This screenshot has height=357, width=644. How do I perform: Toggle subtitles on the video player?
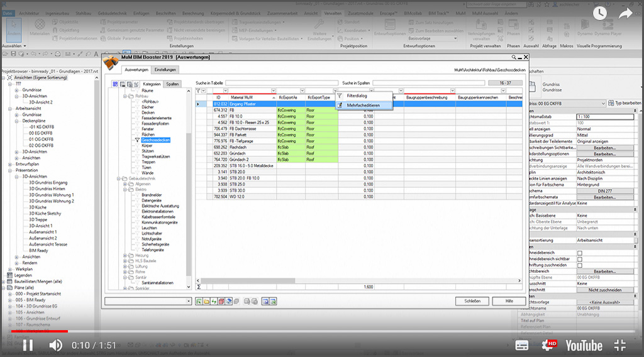point(521,345)
